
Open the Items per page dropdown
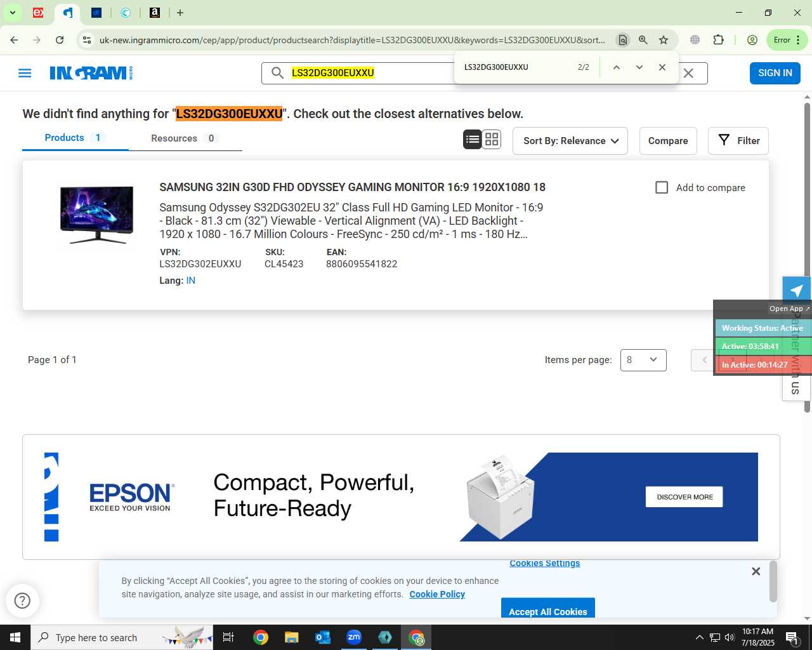coord(643,360)
